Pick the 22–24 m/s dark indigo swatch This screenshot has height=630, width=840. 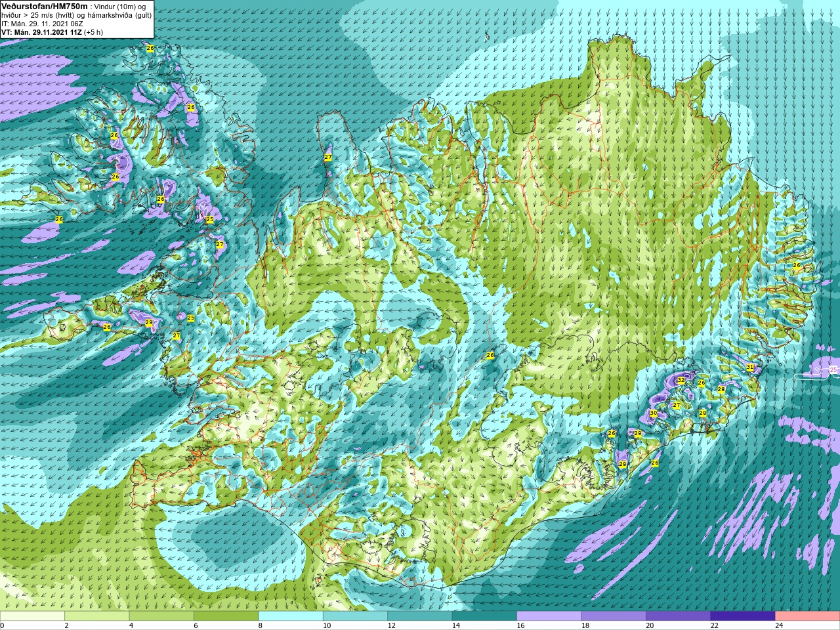(x=743, y=616)
